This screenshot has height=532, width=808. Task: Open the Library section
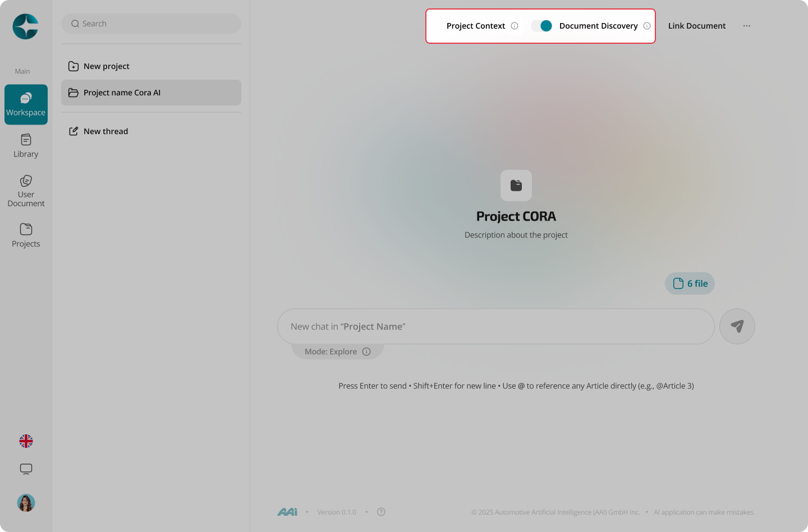(26, 146)
